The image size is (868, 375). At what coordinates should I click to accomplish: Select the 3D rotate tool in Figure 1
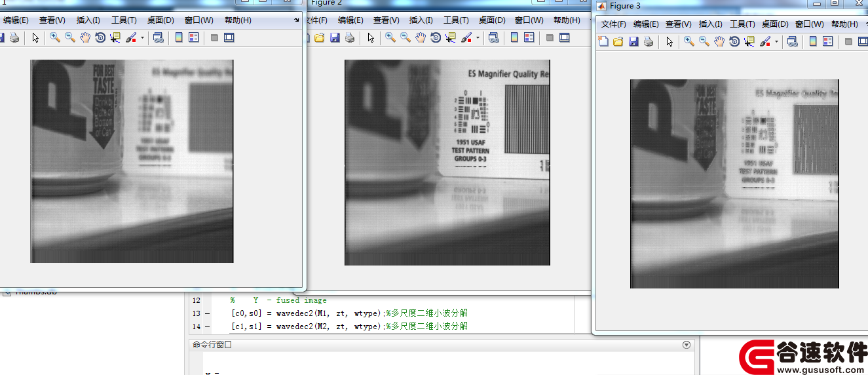[x=100, y=38]
